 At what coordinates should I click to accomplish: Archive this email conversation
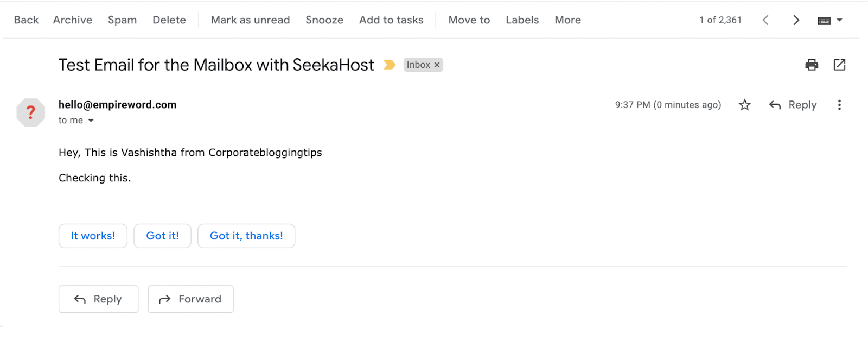click(x=73, y=20)
